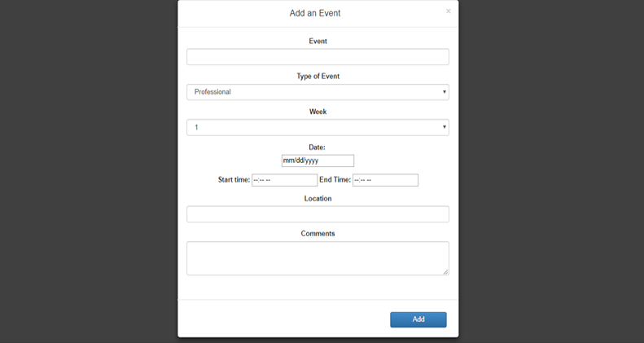Close the Add an Event dialog
644x343 pixels.
pos(448,11)
